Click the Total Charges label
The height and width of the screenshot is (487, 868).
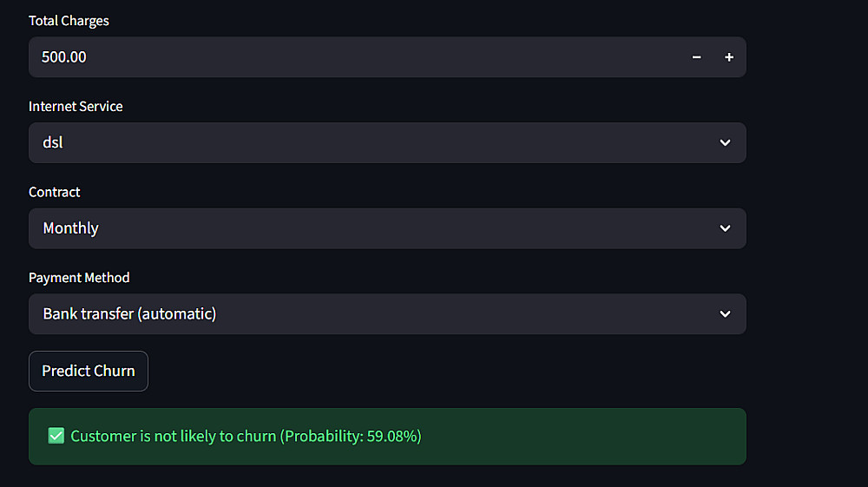point(69,21)
